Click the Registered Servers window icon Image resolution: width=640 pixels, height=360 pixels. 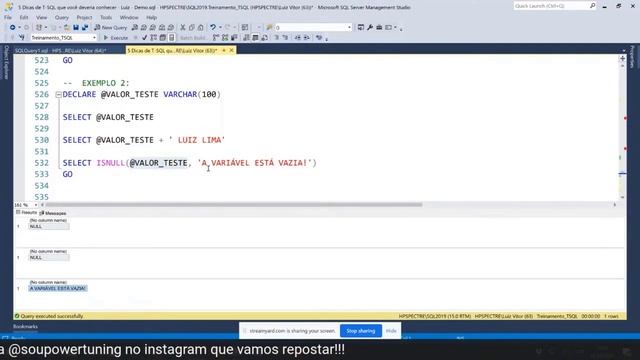[x=360, y=27]
